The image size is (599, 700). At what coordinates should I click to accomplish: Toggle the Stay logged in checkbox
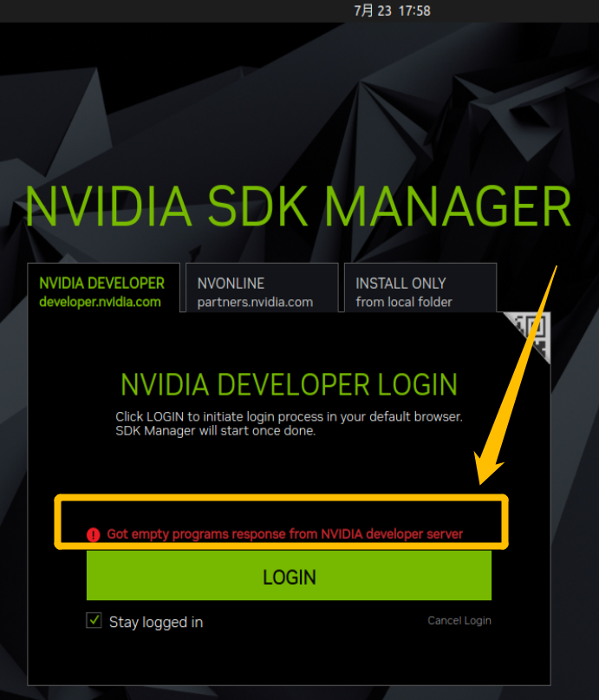click(94, 620)
